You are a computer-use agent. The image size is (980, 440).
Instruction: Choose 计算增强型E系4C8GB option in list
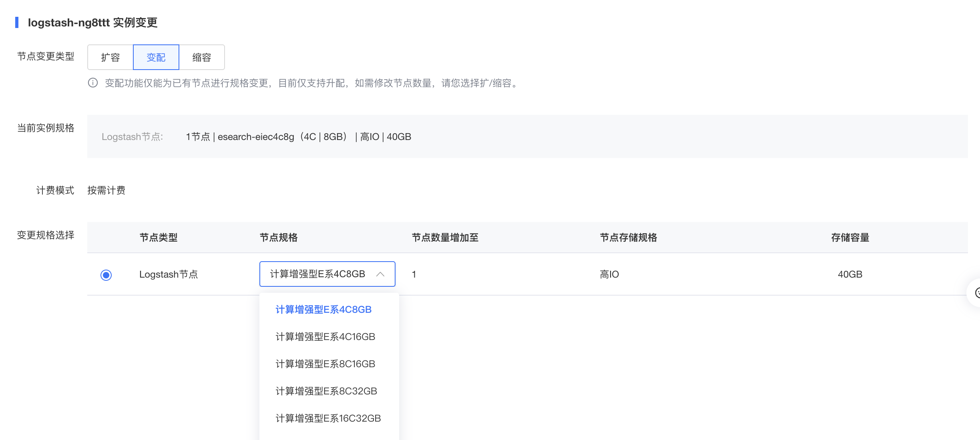[x=323, y=310]
